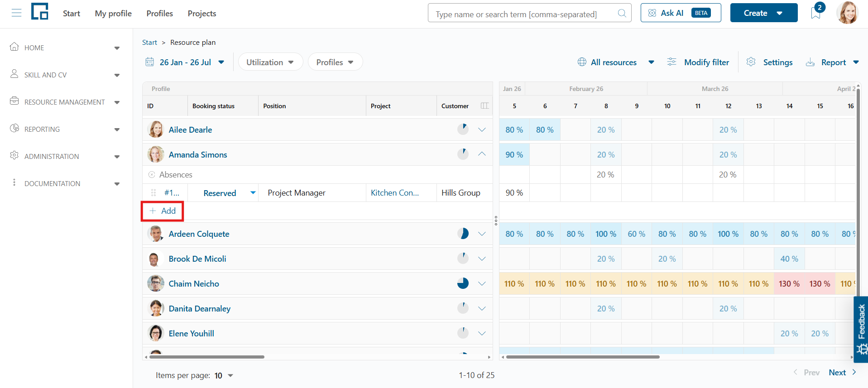868x388 pixels.
Task: Open the Utilization dropdown
Action: [x=270, y=62]
